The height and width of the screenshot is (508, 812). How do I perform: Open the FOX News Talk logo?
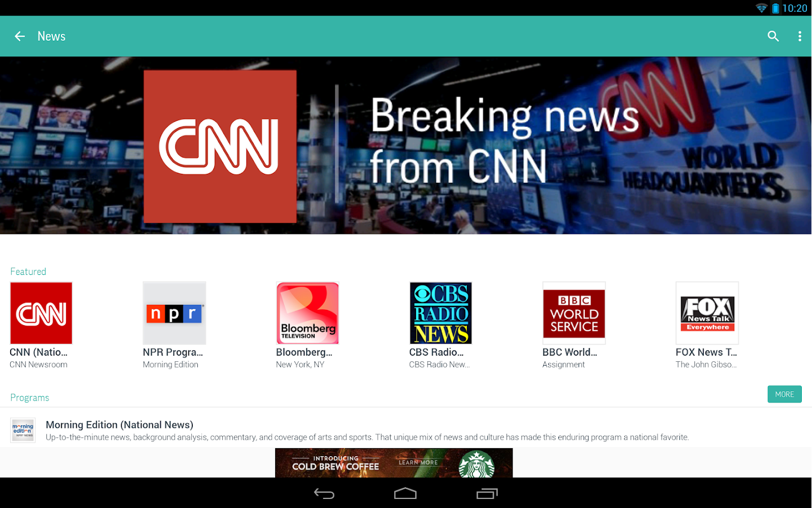click(707, 313)
